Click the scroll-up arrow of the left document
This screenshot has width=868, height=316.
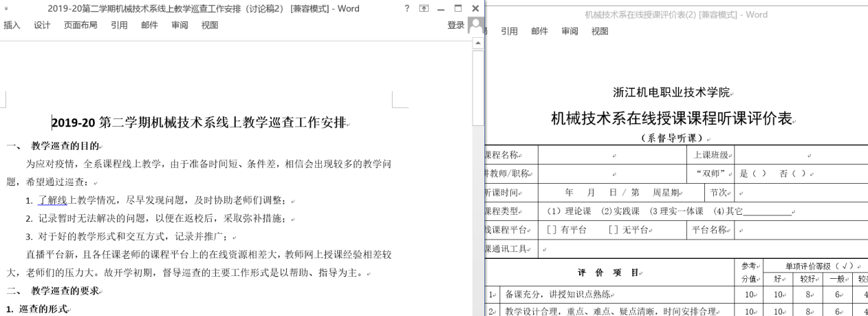pyautogui.click(x=479, y=43)
